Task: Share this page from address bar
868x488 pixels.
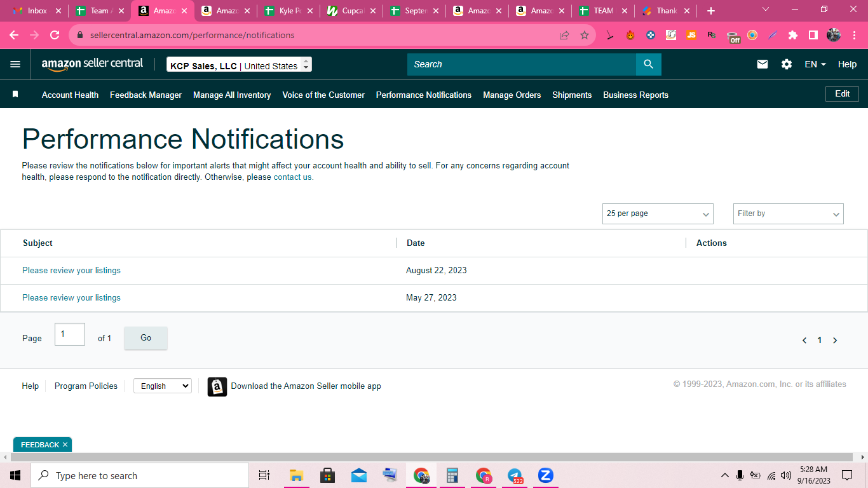Action: 564,36
